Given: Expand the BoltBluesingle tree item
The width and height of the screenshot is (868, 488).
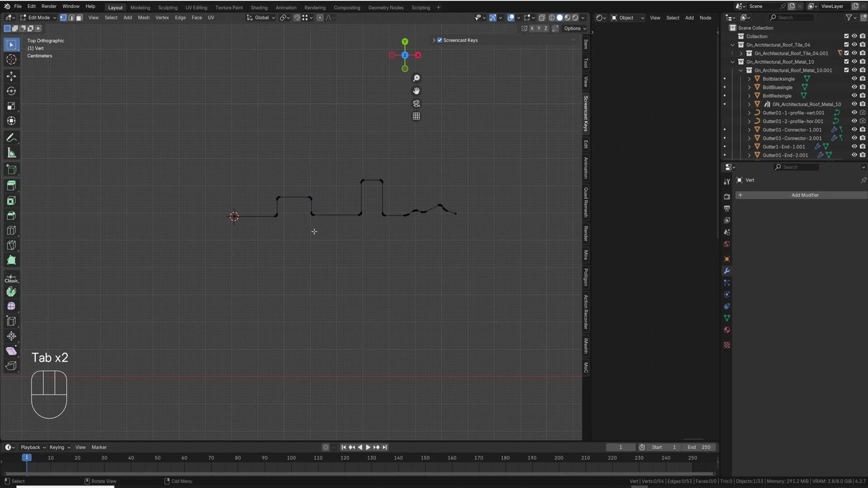Looking at the screenshot, I should pyautogui.click(x=749, y=87).
